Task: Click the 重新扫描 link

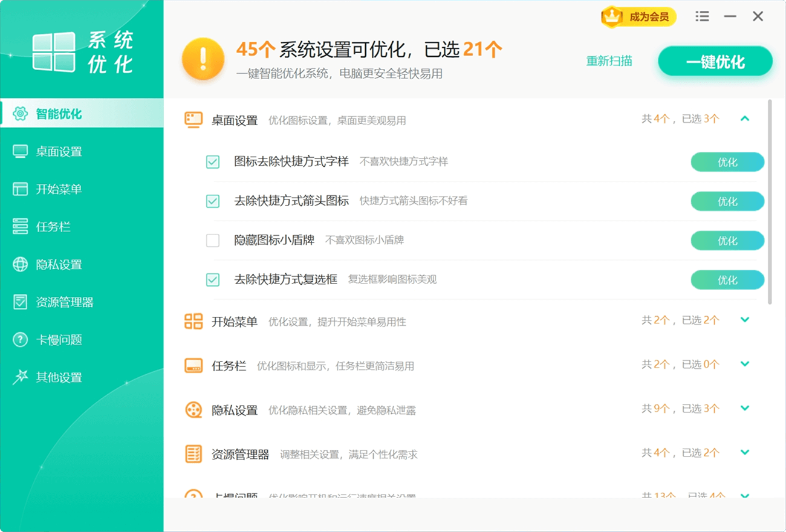Action: click(x=609, y=61)
